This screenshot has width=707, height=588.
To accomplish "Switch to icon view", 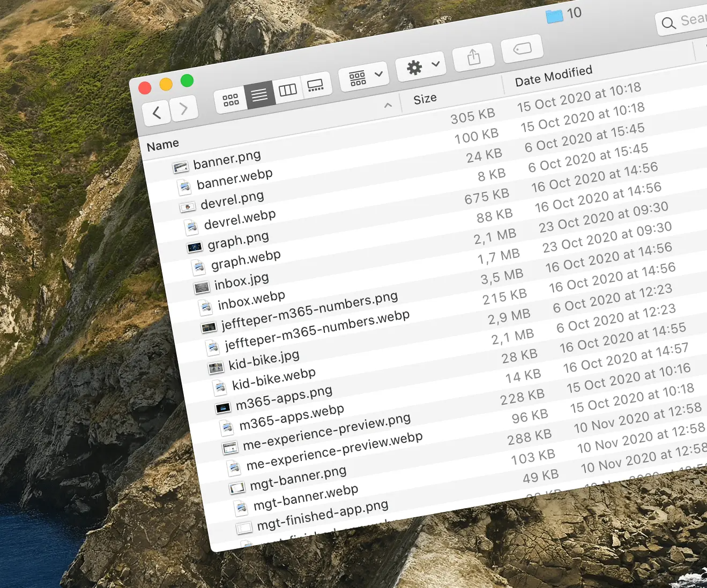I will pos(230,100).
